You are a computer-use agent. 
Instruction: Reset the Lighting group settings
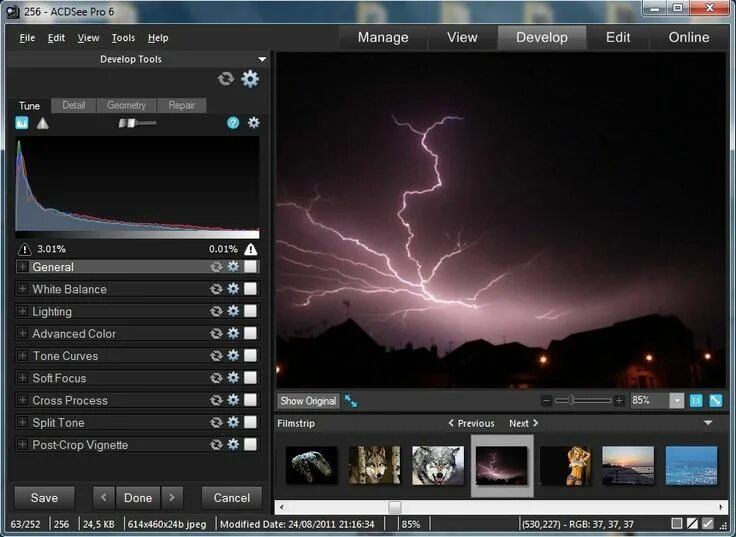[216, 311]
